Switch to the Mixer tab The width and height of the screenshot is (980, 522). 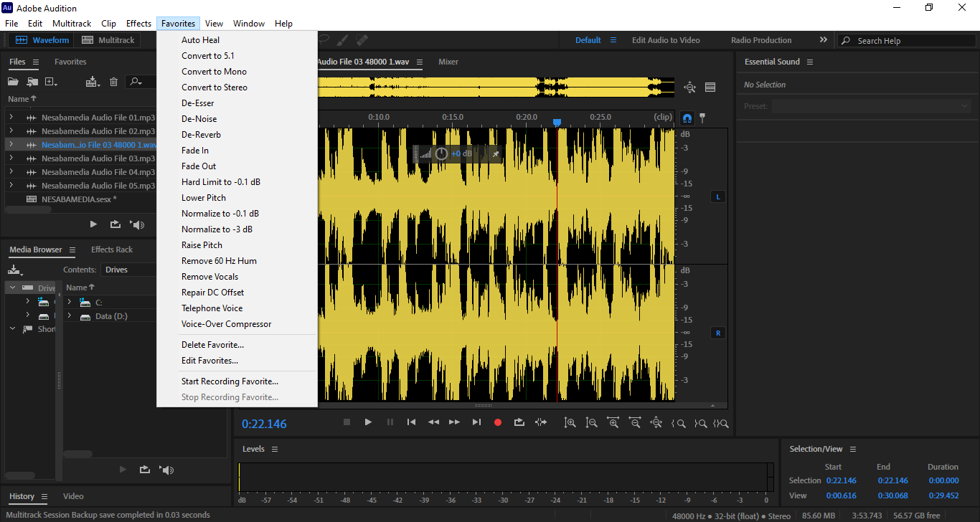[448, 62]
